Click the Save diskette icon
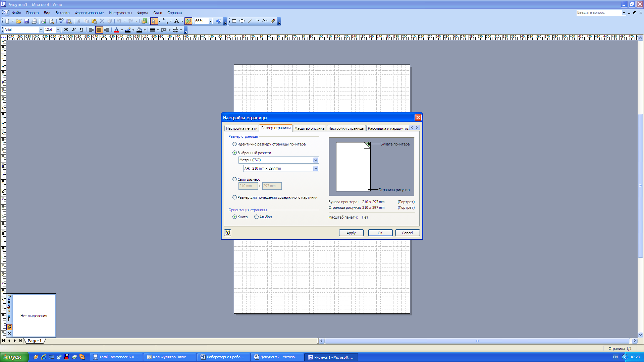The width and height of the screenshot is (644, 362). pos(26,21)
